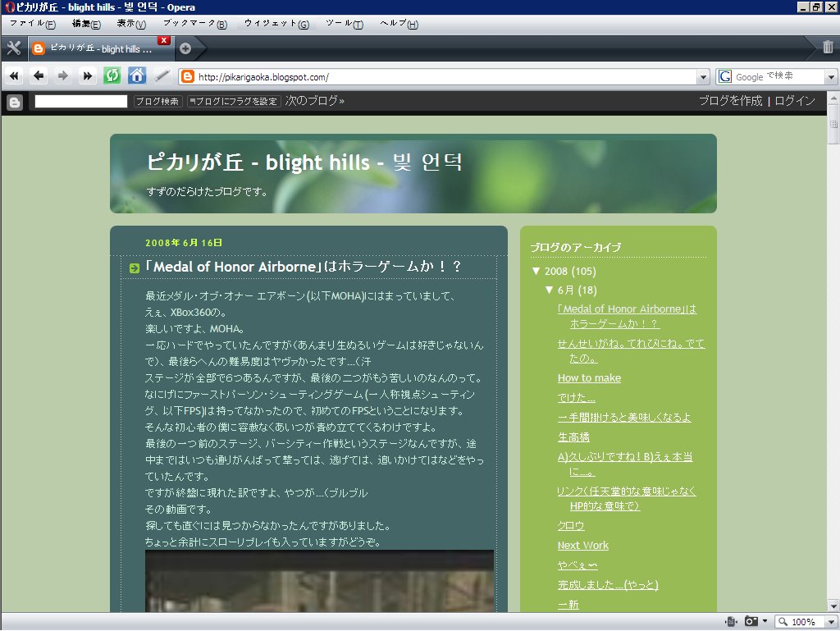The image size is (840, 631).
Task: Select the ピカリが丘 browser tab
Action: pyautogui.click(x=98, y=48)
